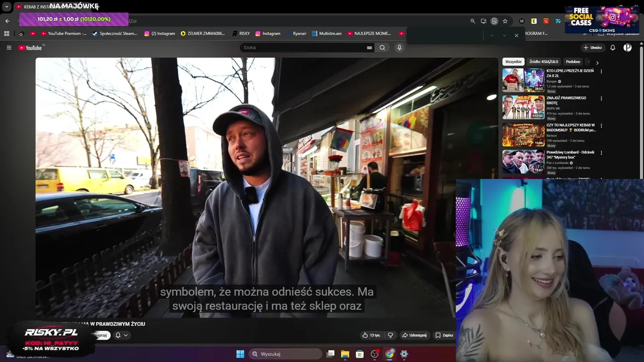This screenshot has height=362, width=644.
Task: Open Task View on the taskbar
Action: [331, 354]
